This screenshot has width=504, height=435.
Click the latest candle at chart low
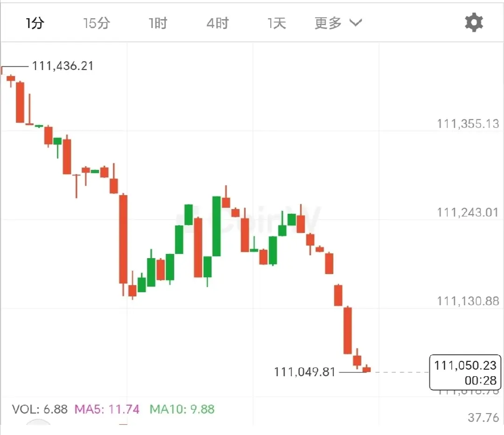click(366, 368)
